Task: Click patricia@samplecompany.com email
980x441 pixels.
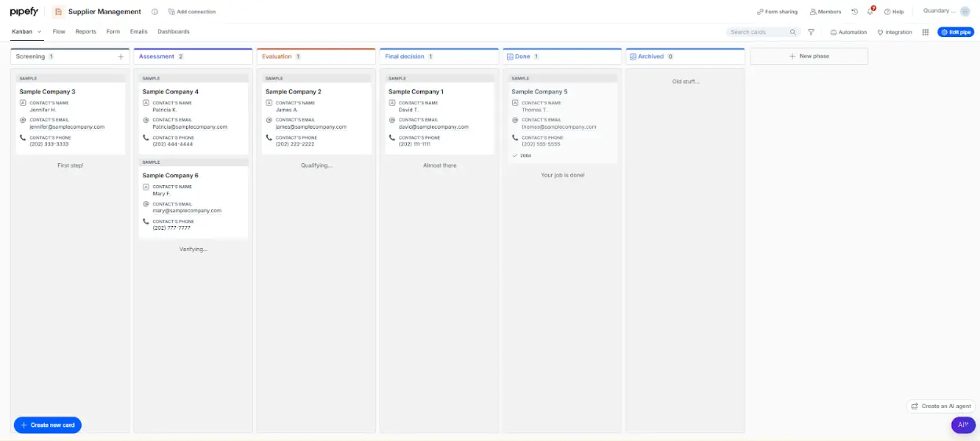Action: (x=190, y=127)
